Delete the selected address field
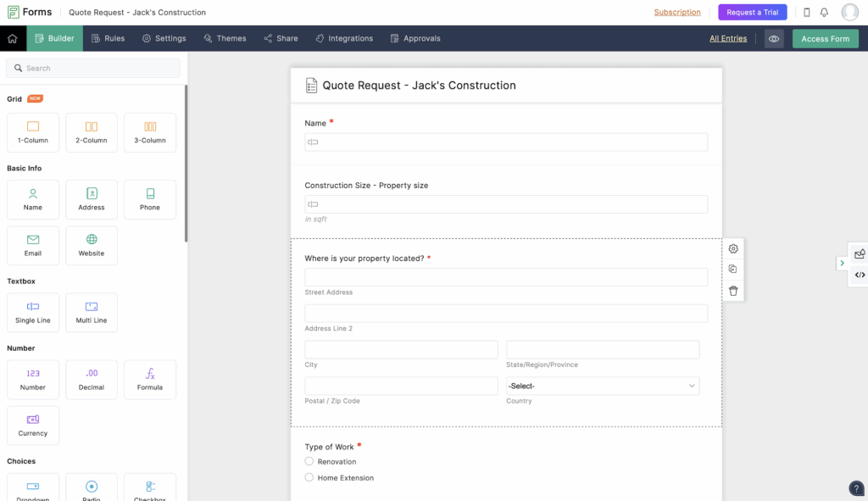 [733, 291]
